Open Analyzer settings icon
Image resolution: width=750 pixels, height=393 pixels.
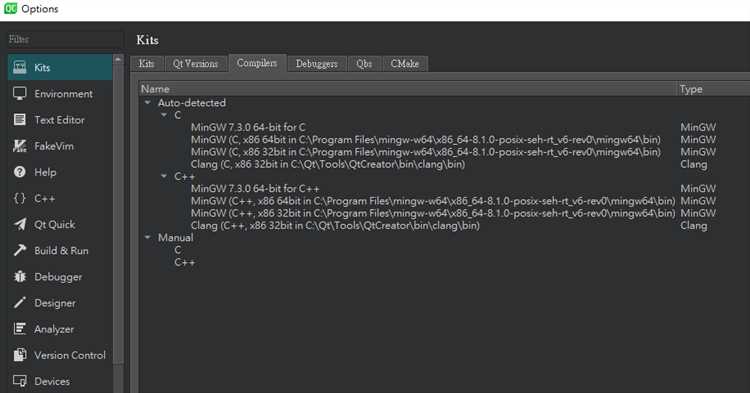click(x=20, y=329)
